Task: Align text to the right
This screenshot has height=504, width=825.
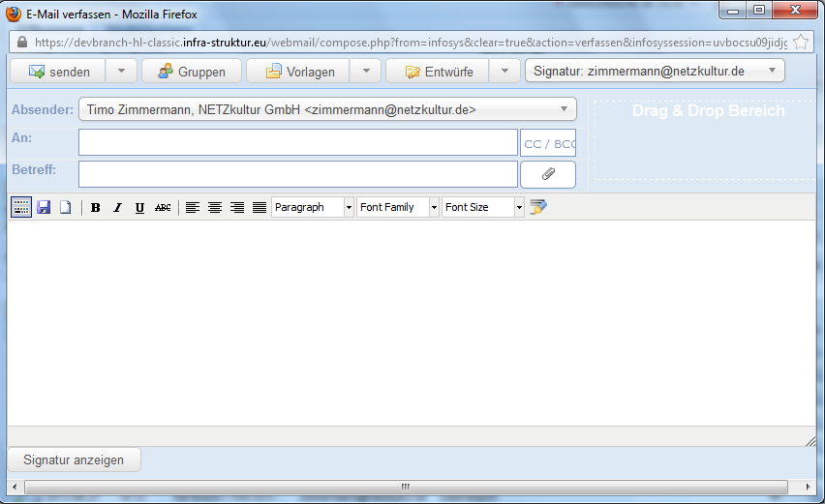Action: [237, 207]
